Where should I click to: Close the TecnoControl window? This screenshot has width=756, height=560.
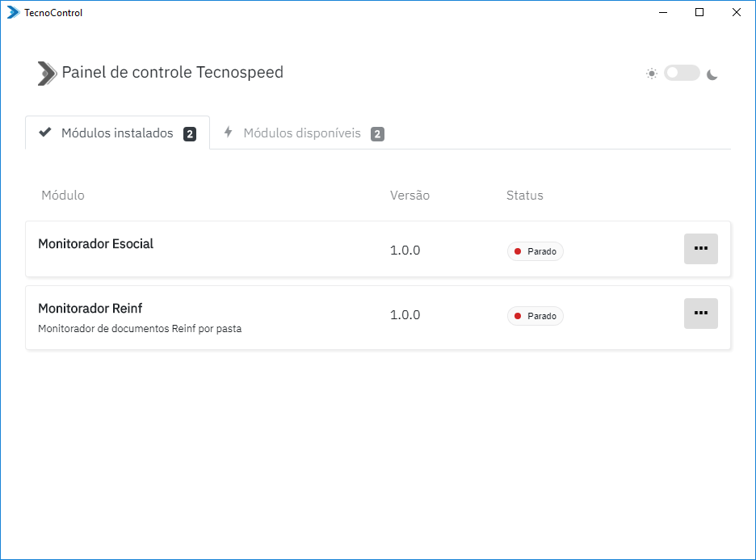(737, 13)
